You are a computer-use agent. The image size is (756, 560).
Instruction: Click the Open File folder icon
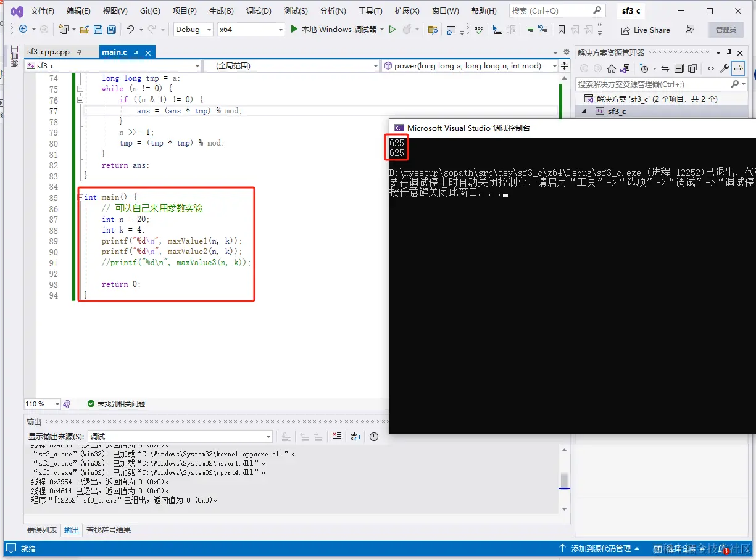(x=85, y=29)
